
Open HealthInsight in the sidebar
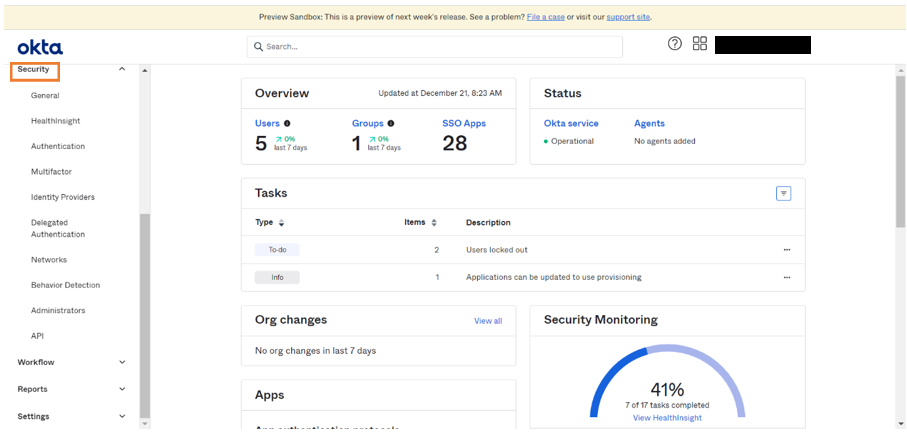[x=55, y=121]
